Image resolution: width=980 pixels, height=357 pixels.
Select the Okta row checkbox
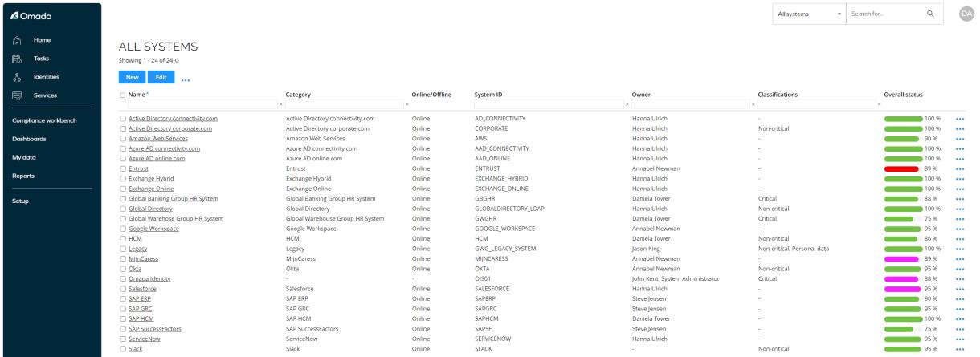click(123, 269)
